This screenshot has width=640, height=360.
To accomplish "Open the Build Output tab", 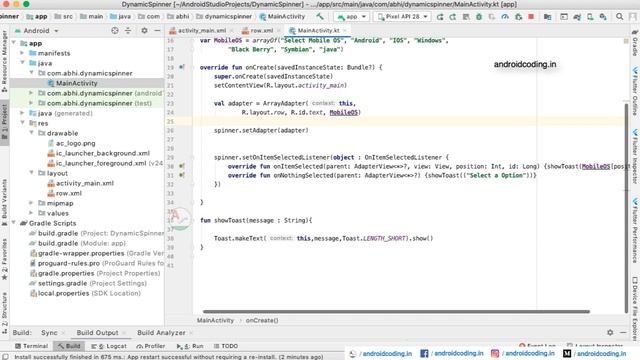I will point(98,333).
